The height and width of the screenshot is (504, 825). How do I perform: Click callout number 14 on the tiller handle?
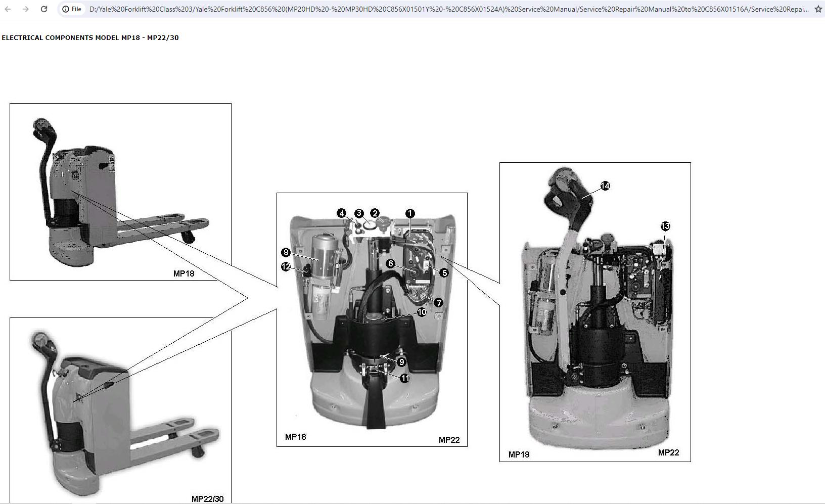click(x=605, y=186)
